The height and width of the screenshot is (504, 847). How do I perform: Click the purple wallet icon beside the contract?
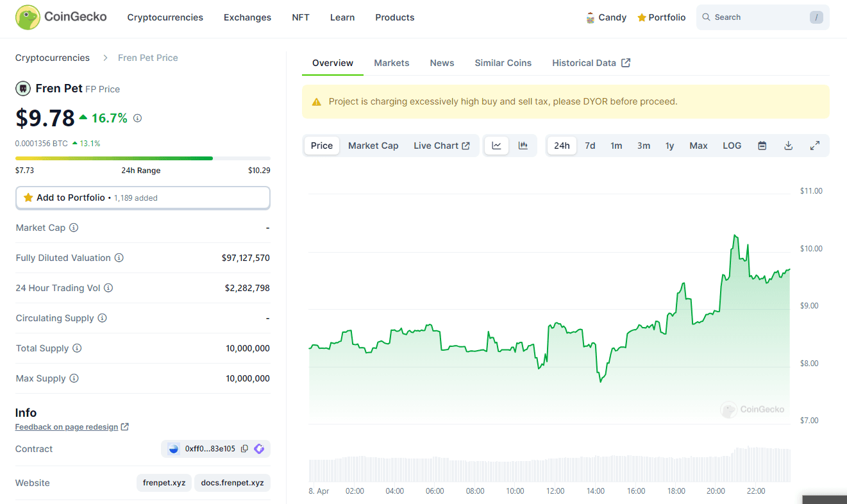pos(259,449)
